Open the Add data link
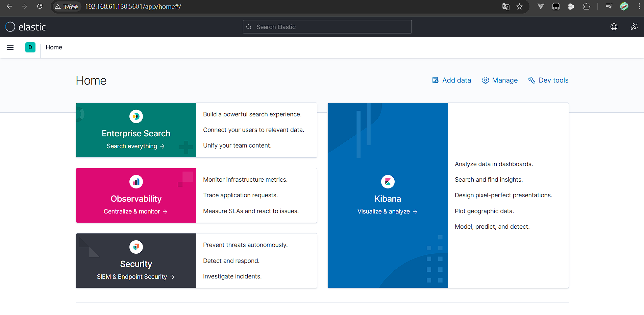 tap(452, 80)
